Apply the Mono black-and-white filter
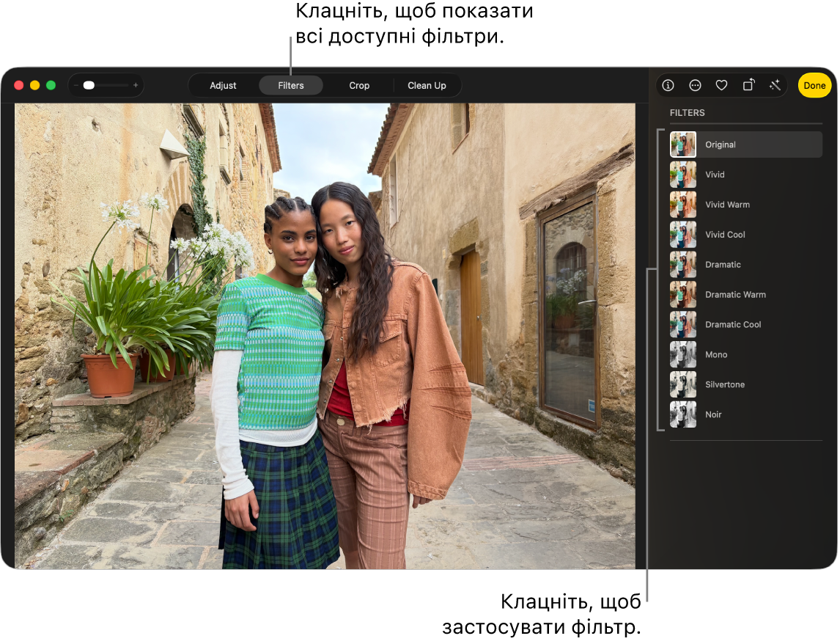 pyautogui.click(x=745, y=355)
